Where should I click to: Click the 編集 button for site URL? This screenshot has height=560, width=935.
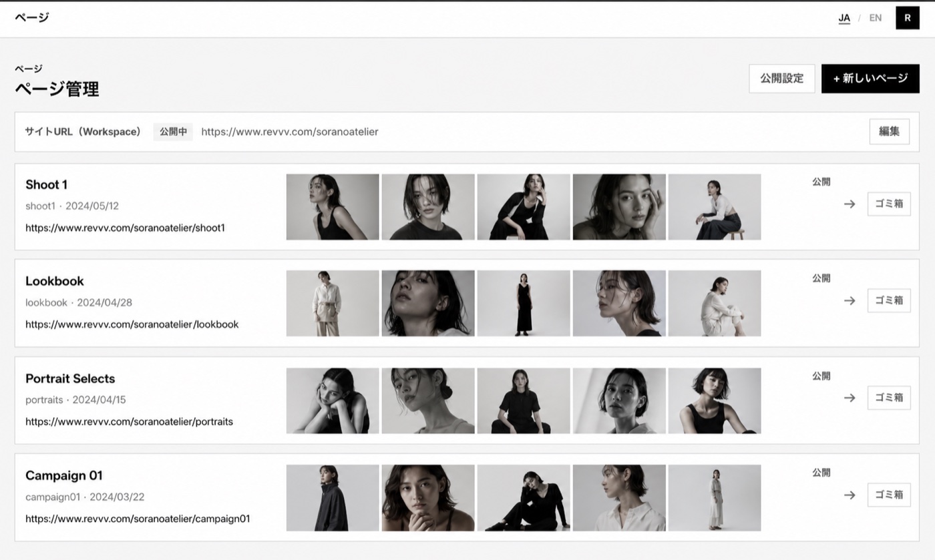890,131
